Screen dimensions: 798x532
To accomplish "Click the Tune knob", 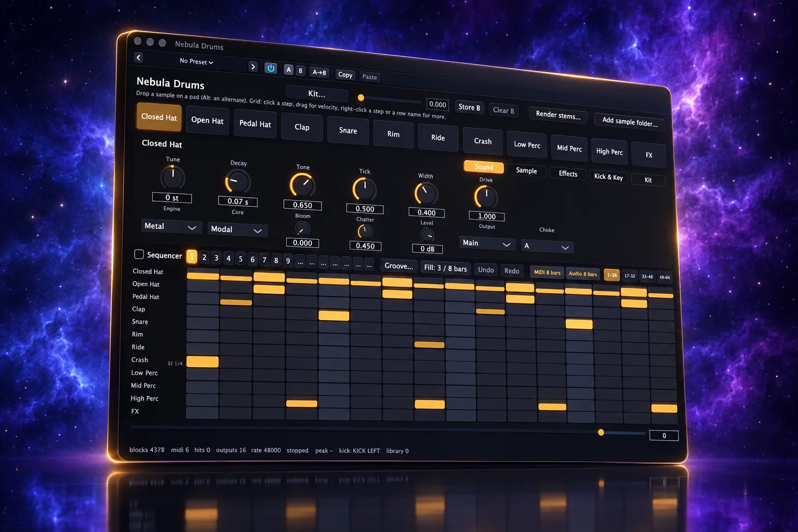I will point(172,178).
